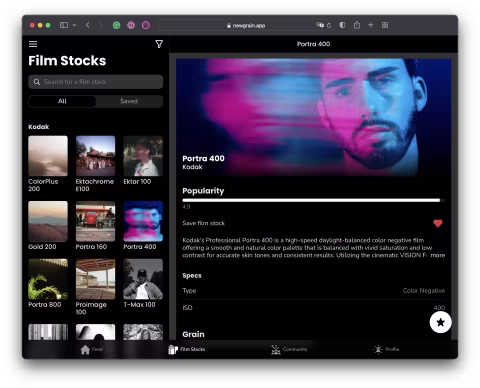This screenshot has height=388, width=480.
Task: Click the Search for a film stock field
Action: [x=96, y=82]
